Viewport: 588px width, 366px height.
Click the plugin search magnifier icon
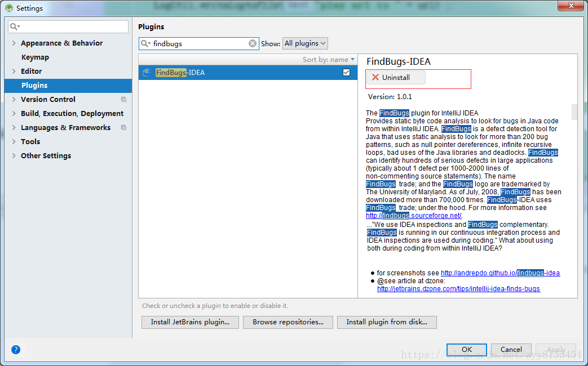click(145, 43)
